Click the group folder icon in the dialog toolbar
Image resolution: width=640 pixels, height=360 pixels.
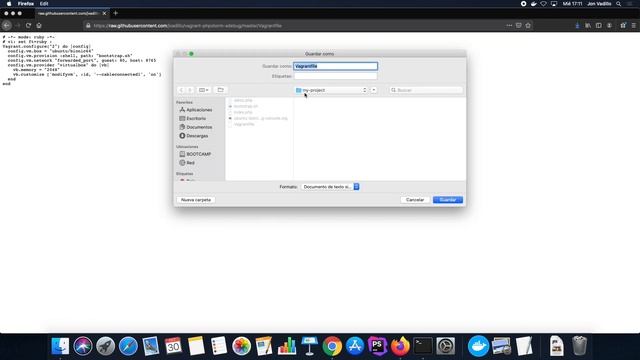click(x=220, y=90)
